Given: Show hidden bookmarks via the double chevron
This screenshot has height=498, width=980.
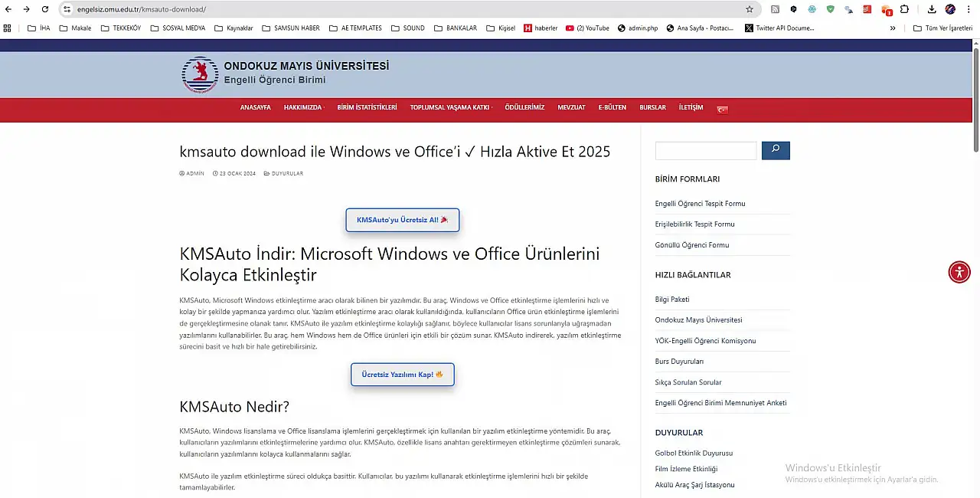Looking at the screenshot, I should tap(893, 28).
